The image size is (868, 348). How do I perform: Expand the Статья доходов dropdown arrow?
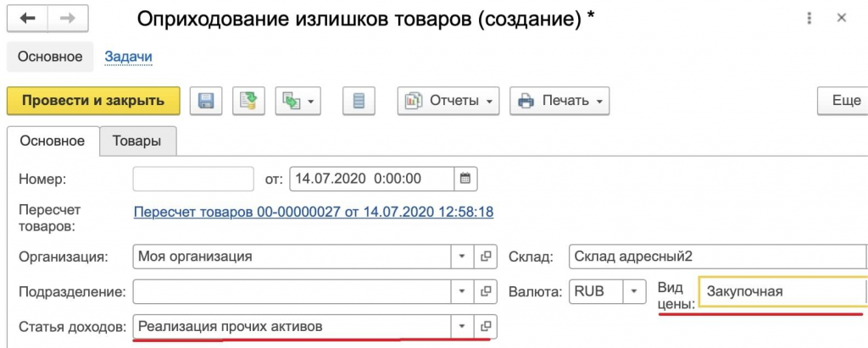click(x=463, y=327)
